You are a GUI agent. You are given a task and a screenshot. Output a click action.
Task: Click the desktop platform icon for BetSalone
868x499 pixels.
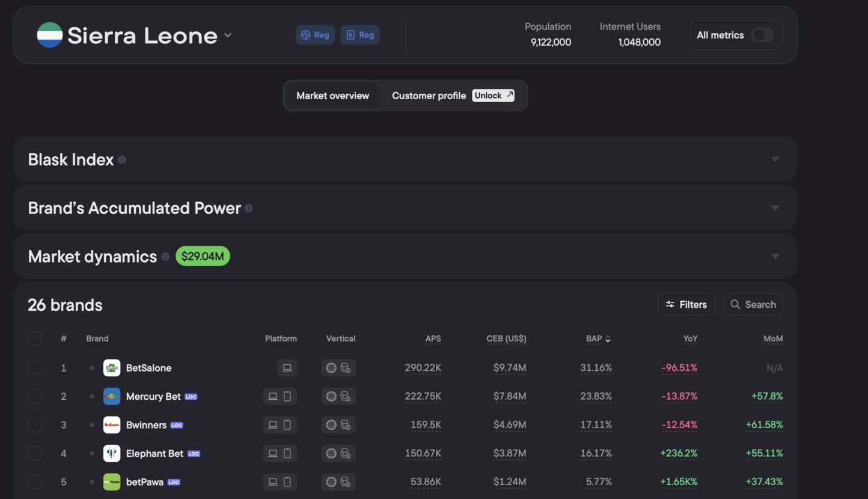click(x=287, y=368)
